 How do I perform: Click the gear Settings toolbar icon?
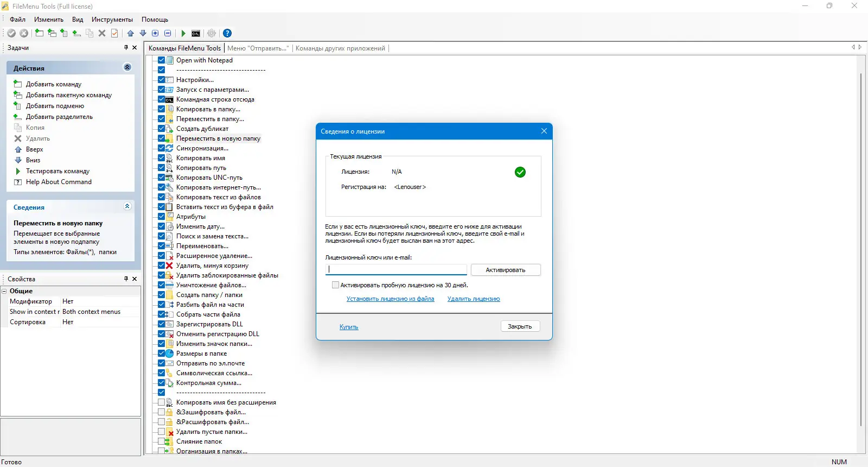tap(212, 33)
